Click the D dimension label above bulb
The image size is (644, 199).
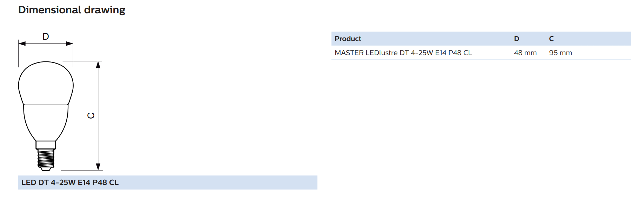[x=46, y=37]
